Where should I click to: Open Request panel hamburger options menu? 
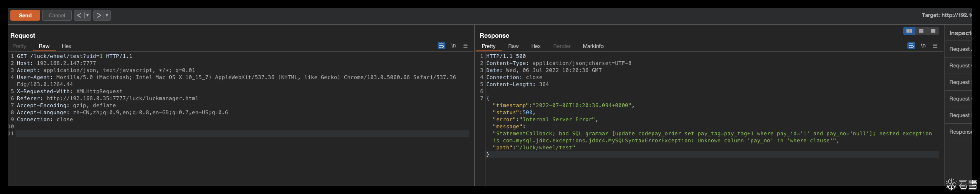[465, 46]
